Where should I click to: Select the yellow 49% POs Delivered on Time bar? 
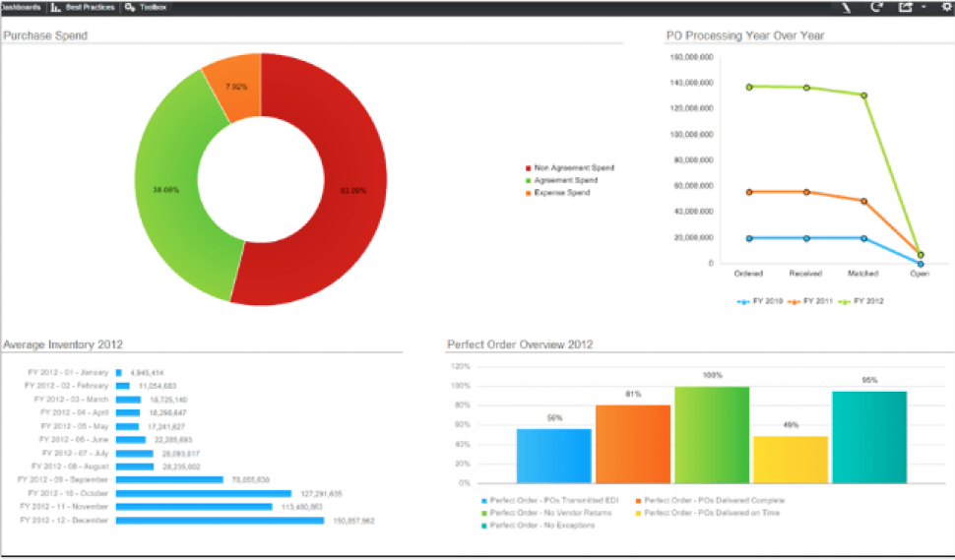791,460
